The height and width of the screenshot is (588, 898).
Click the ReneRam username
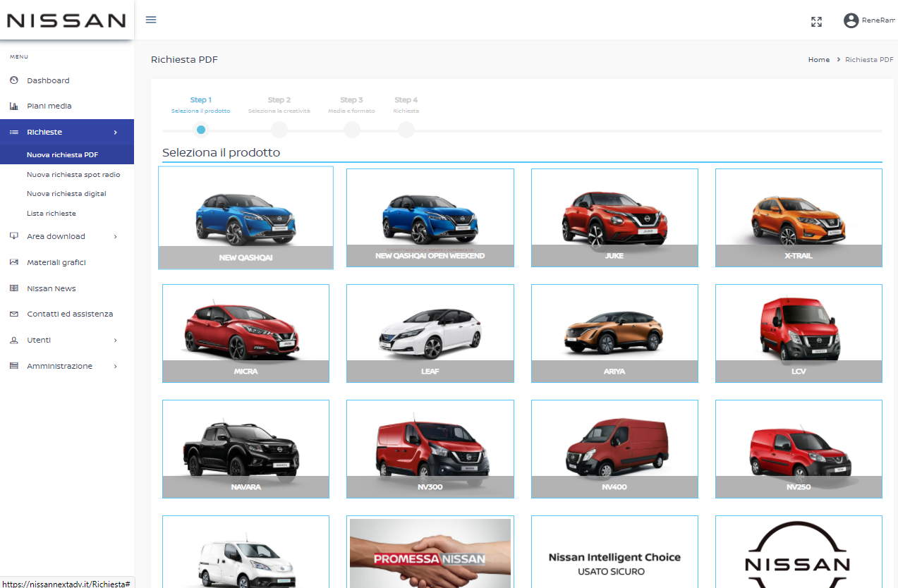pyautogui.click(x=878, y=21)
